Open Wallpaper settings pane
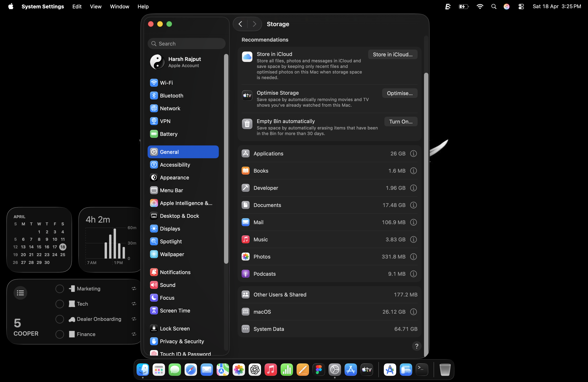This screenshot has height=382, width=588. click(x=183, y=254)
